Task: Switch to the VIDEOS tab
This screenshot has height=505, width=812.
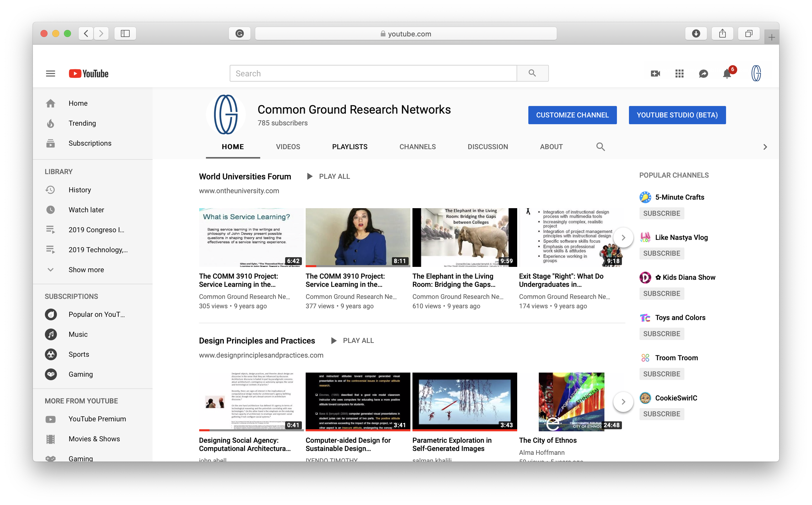Action: [x=288, y=147]
